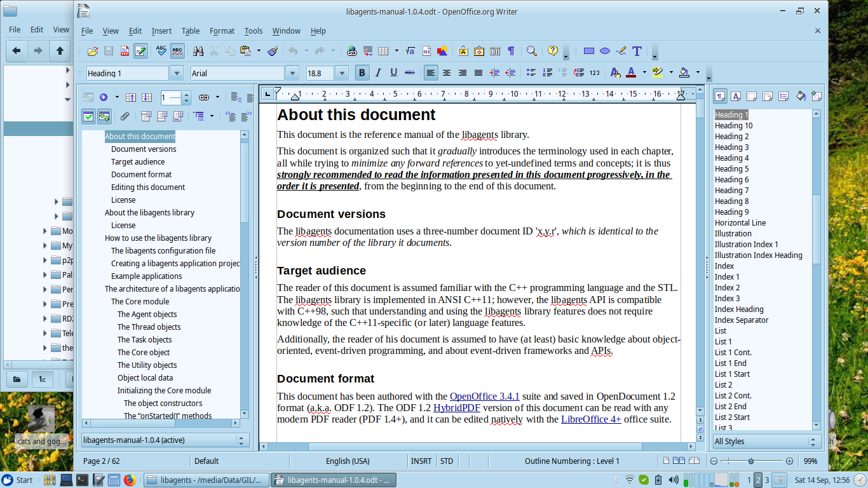The width and height of the screenshot is (868, 488).
Task: Open the All Styles filter dropdown
Action: 766,441
